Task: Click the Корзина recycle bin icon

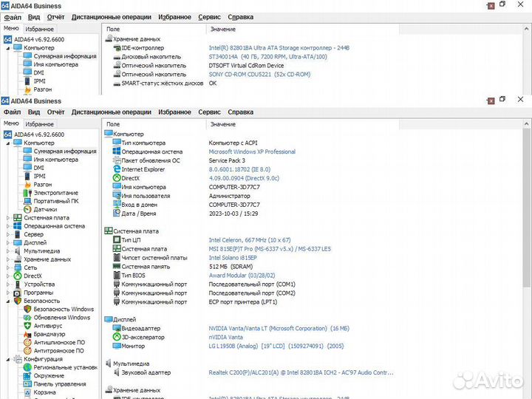Action: click(x=27, y=392)
